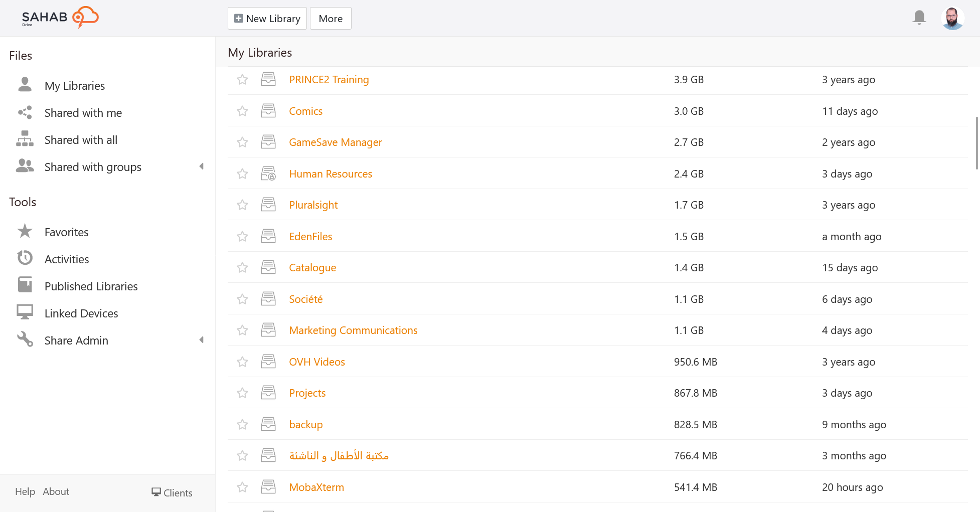Create a New Library

267,19
